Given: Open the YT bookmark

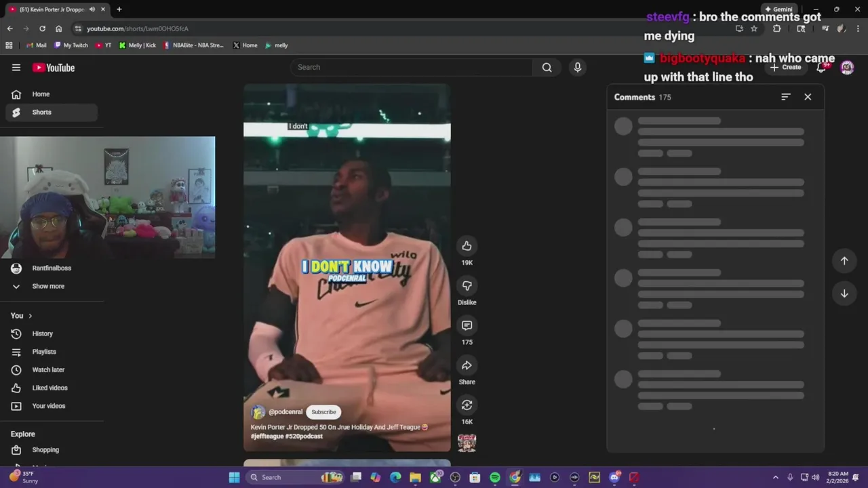Looking at the screenshot, I should pos(104,45).
